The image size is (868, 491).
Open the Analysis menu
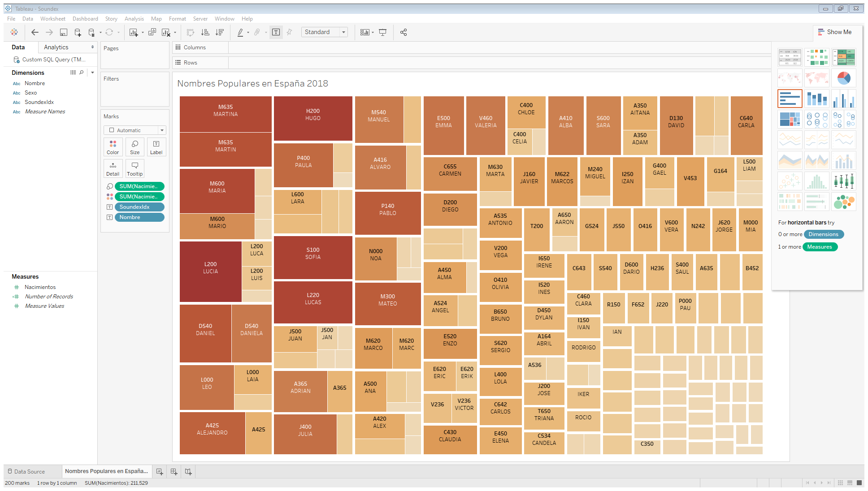click(134, 19)
